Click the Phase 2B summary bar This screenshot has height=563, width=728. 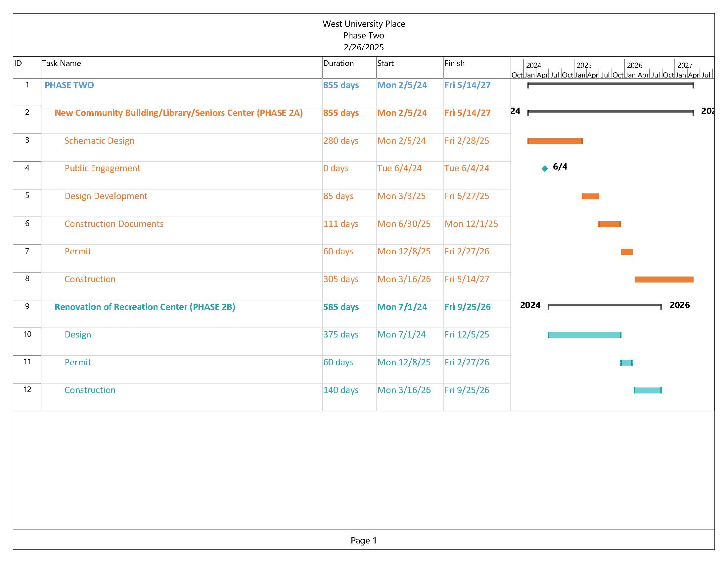point(605,305)
